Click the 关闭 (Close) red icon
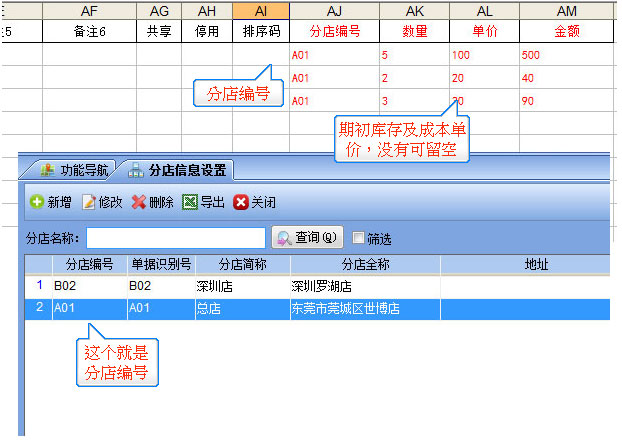This screenshot has width=622, height=444. coord(241,202)
